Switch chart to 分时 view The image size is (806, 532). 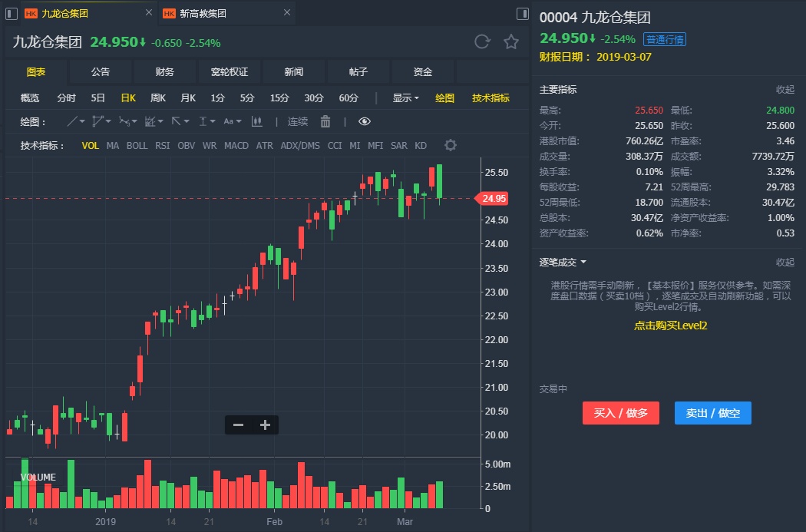[x=66, y=97]
